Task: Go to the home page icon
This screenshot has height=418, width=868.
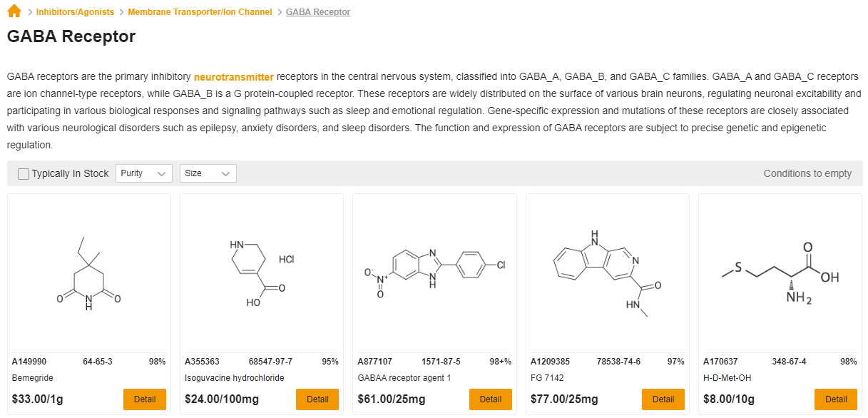Action: 14,11
